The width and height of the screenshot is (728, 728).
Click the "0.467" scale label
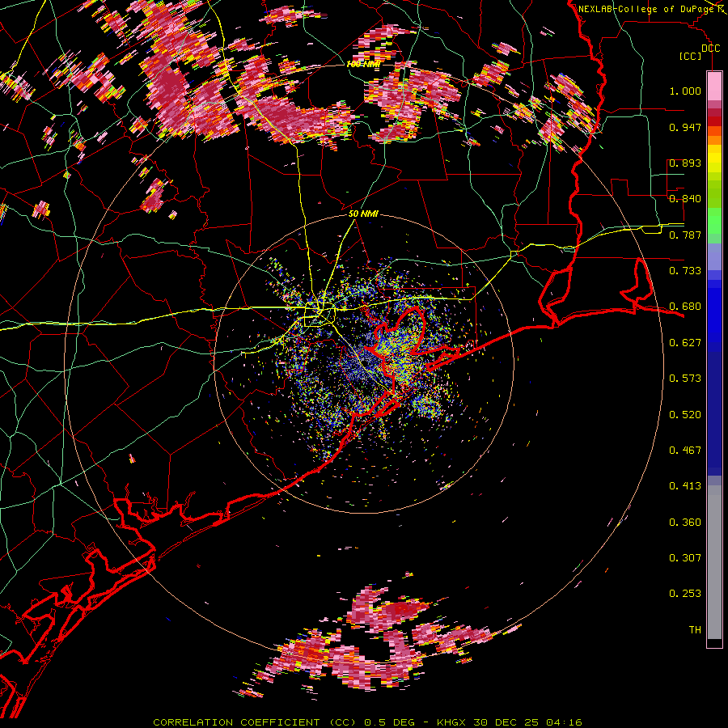(685, 451)
